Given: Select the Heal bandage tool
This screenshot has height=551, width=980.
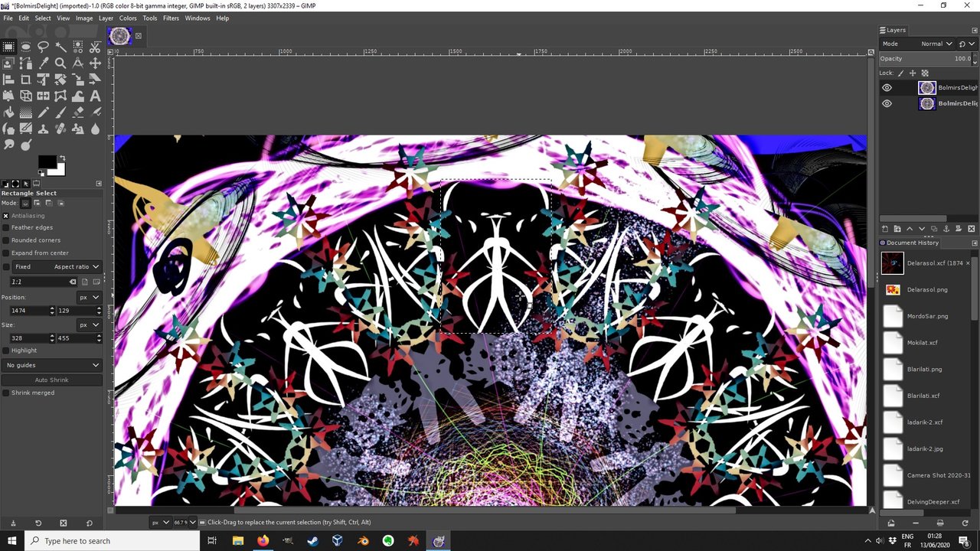Looking at the screenshot, I should tap(60, 129).
